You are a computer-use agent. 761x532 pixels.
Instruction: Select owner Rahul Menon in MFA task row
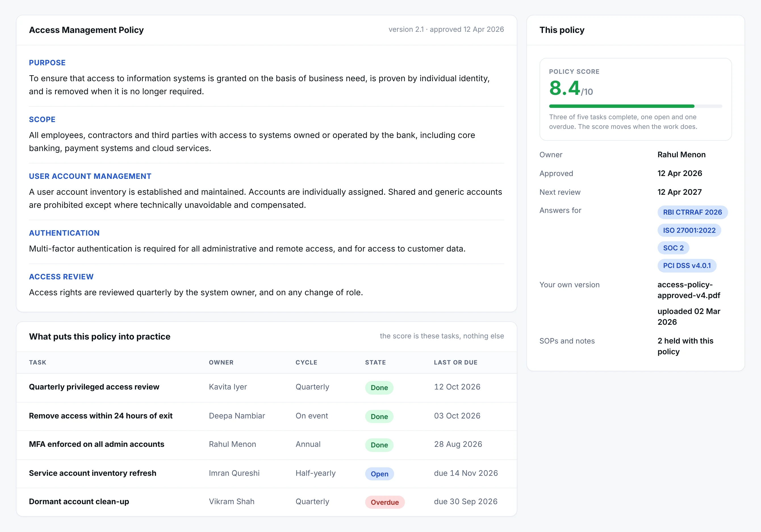232,444
